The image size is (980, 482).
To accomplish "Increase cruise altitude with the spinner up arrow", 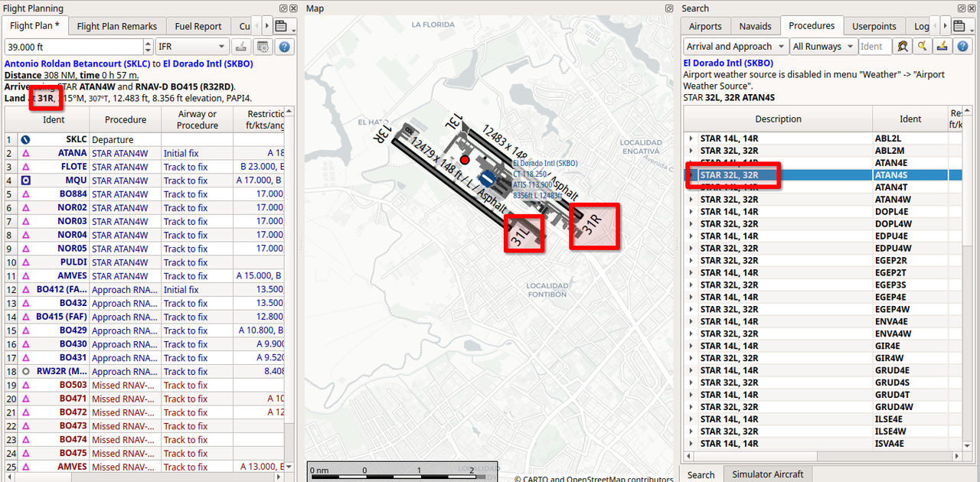I will click(x=149, y=43).
